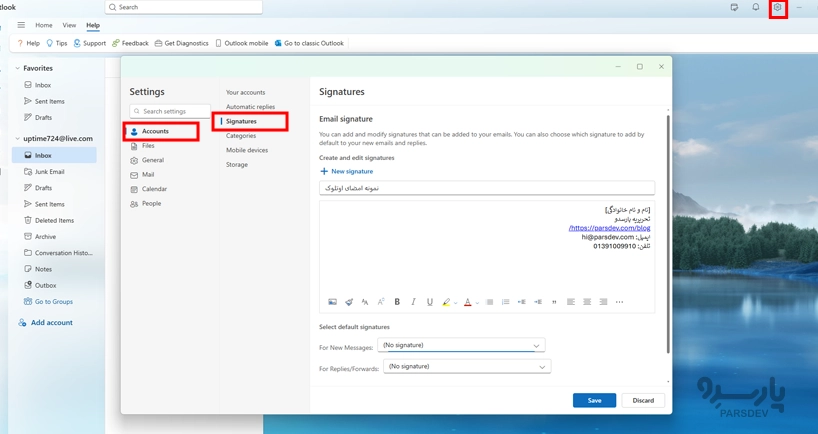
Task: Open the notifications bell icon
Action: tap(756, 8)
